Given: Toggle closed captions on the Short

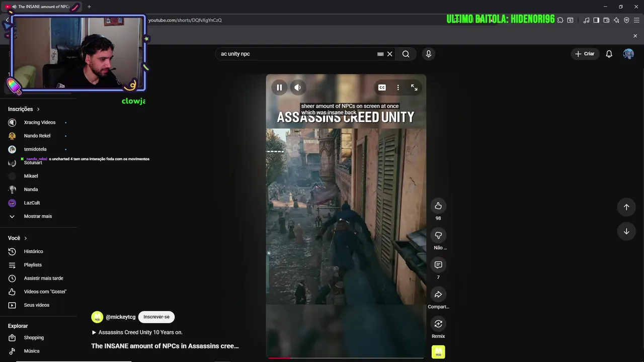Looking at the screenshot, I should [382, 87].
